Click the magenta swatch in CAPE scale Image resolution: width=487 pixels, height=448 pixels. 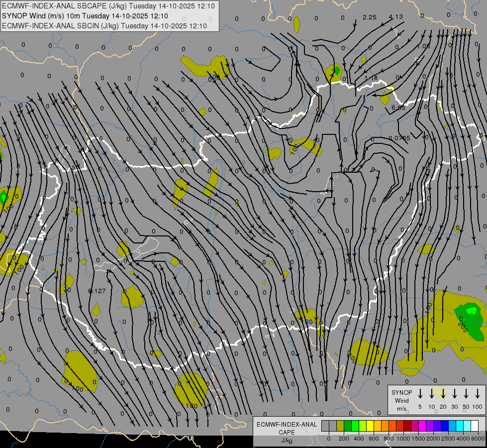[x=422, y=426]
